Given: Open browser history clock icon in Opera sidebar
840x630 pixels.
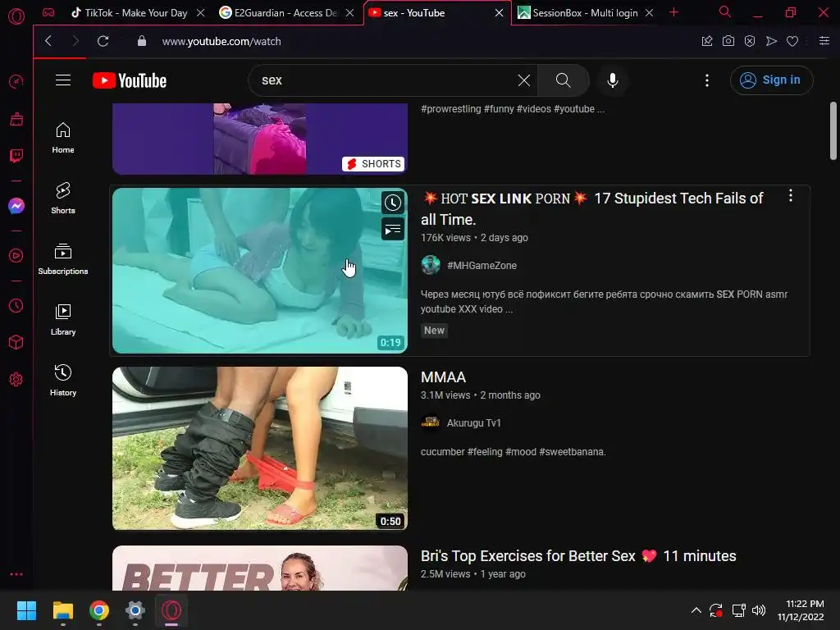Looking at the screenshot, I should pyautogui.click(x=16, y=305).
